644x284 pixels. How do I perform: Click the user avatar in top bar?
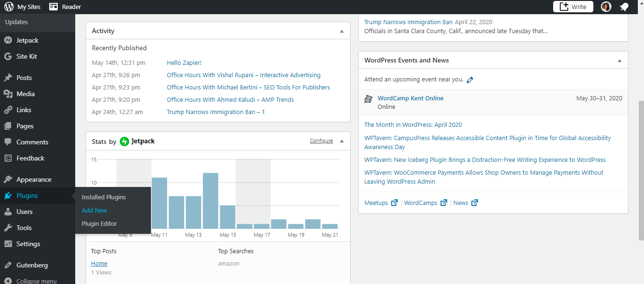[x=606, y=7]
